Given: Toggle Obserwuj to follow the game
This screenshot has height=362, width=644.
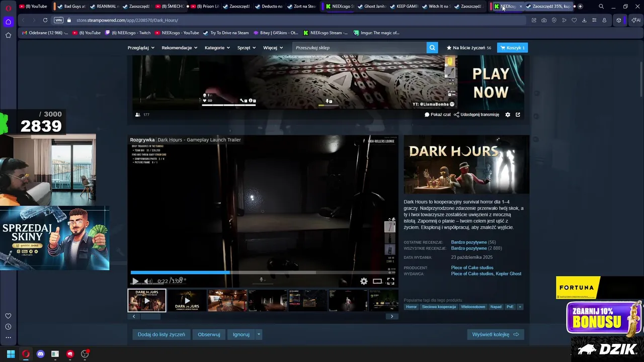Looking at the screenshot, I should [209, 334].
